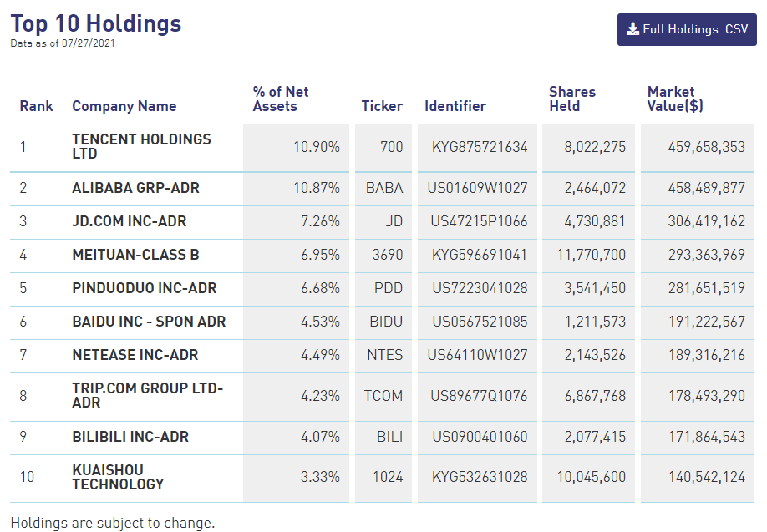
Task: Click identifier KYG532631028
Action: (480, 477)
